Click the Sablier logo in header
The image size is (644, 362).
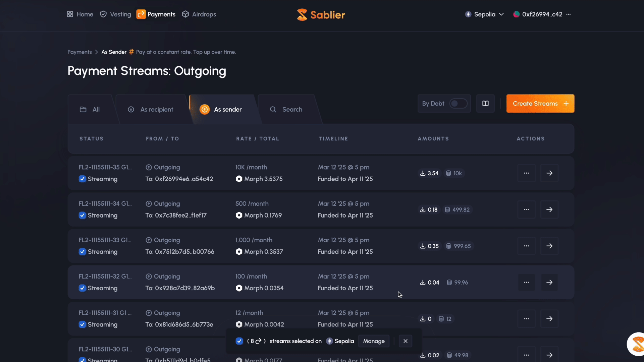(321, 15)
